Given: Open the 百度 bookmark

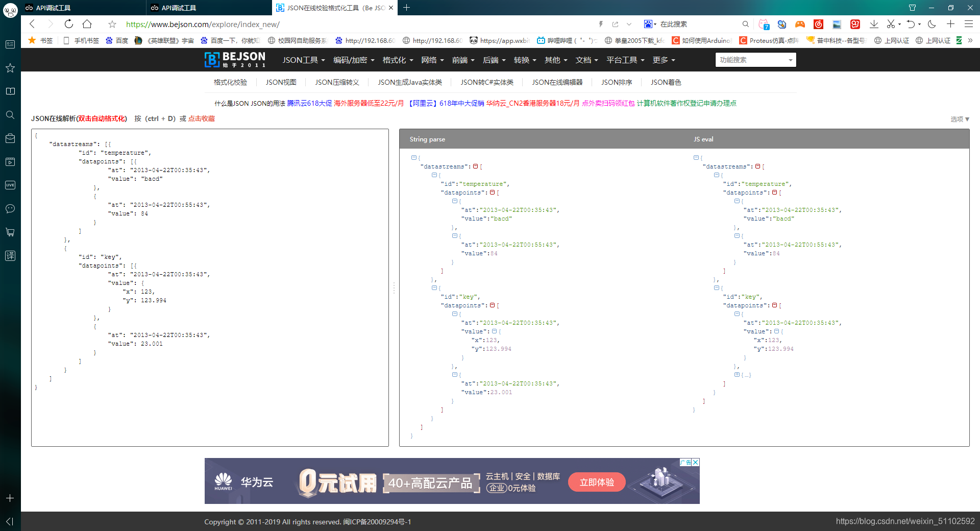Looking at the screenshot, I should pyautogui.click(x=117, y=40).
